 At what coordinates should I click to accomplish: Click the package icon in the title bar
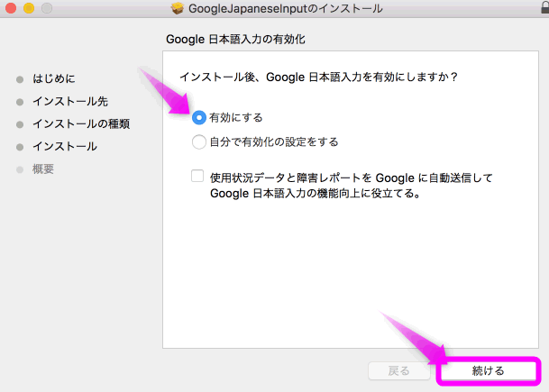pos(178,9)
